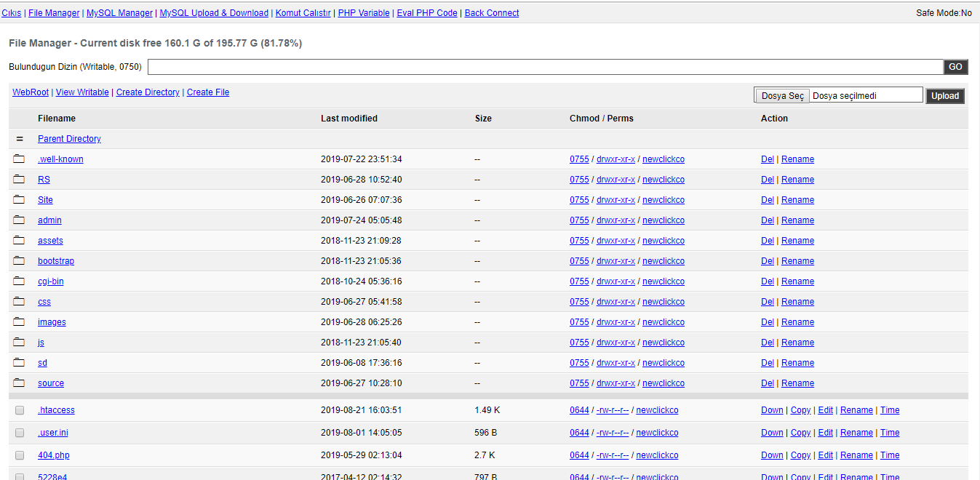Viewport: 980px width, 480px height.
Task: Rename the Site folder
Action: tap(797, 200)
